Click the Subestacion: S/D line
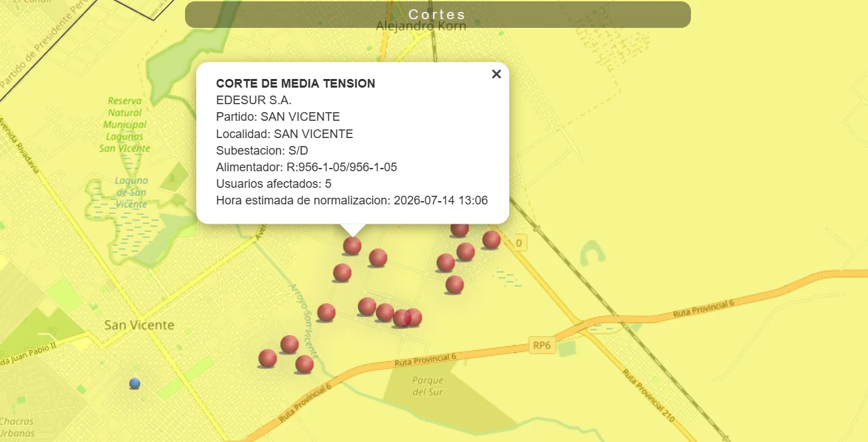This screenshot has height=442, width=868. coord(262,151)
